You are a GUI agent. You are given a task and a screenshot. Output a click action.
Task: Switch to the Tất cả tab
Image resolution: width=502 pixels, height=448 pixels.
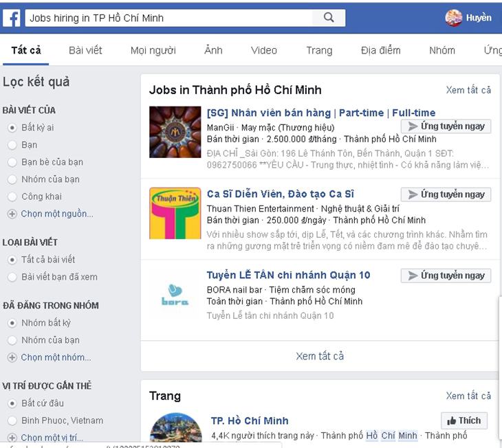(26, 50)
